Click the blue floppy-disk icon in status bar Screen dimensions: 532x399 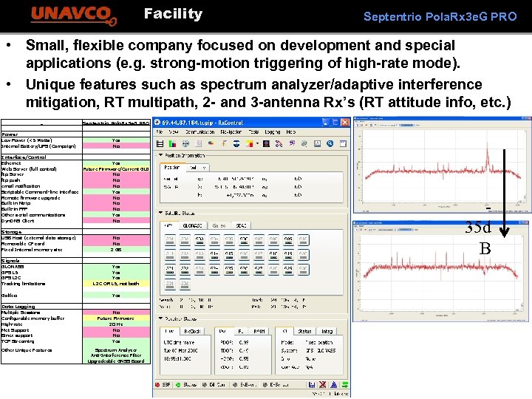tap(312, 384)
